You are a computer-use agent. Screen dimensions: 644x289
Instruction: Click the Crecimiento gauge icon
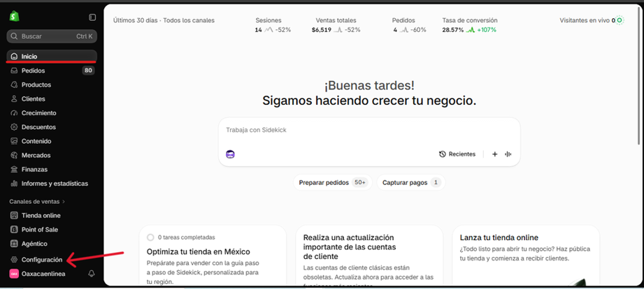pos(15,112)
